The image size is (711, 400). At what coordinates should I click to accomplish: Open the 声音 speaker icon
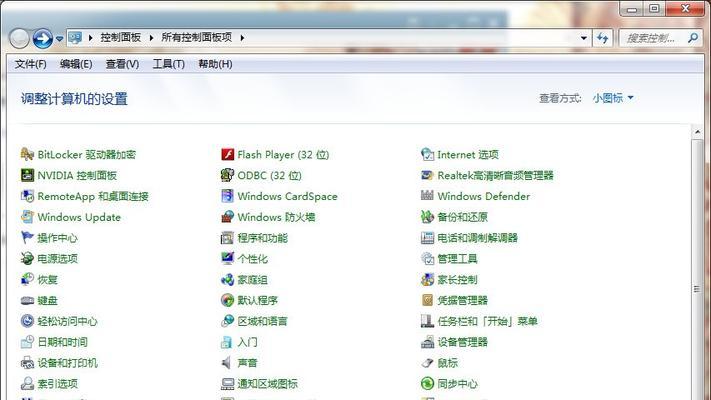[227, 363]
